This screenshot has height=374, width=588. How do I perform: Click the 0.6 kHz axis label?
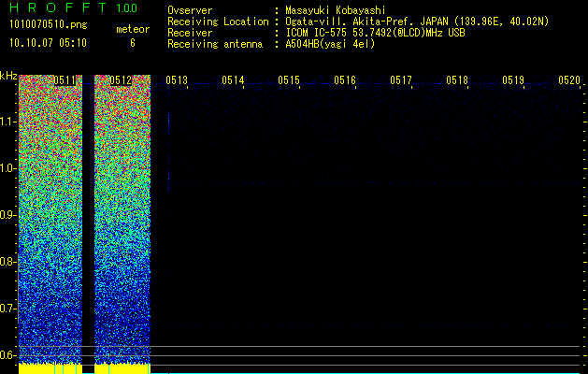7,355
